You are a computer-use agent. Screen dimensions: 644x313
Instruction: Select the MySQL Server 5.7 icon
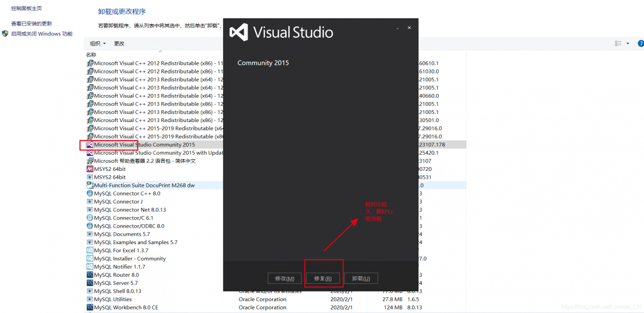tap(90, 283)
